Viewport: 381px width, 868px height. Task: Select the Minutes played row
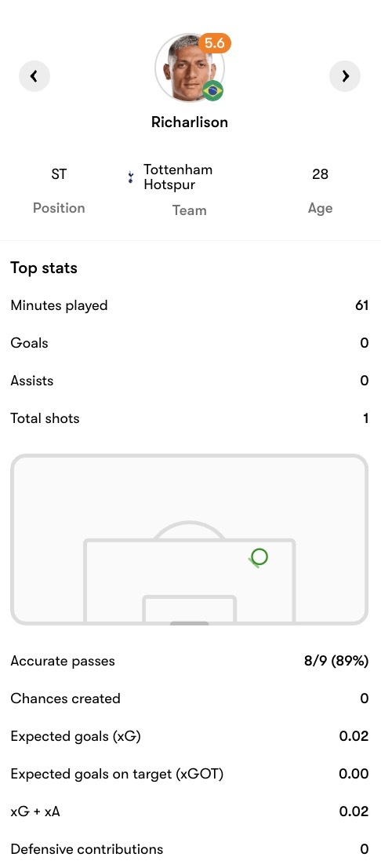190,305
